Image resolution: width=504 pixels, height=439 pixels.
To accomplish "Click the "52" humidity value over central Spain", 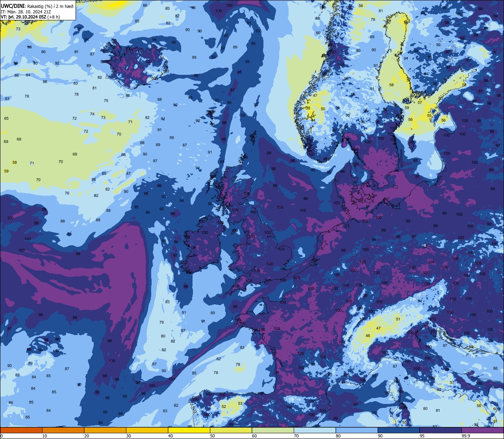I will pyautogui.click(x=224, y=406).
